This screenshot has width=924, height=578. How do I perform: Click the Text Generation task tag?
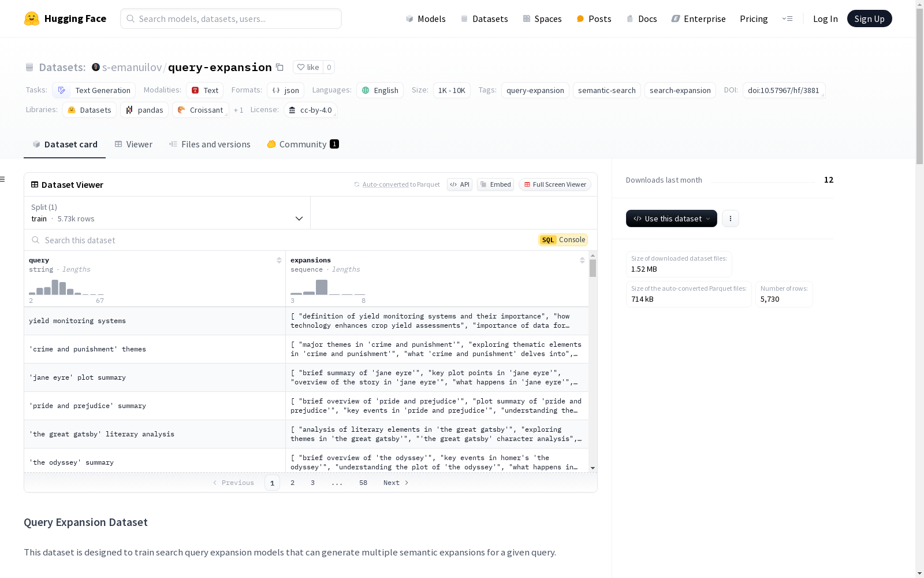click(x=94, y=90)
